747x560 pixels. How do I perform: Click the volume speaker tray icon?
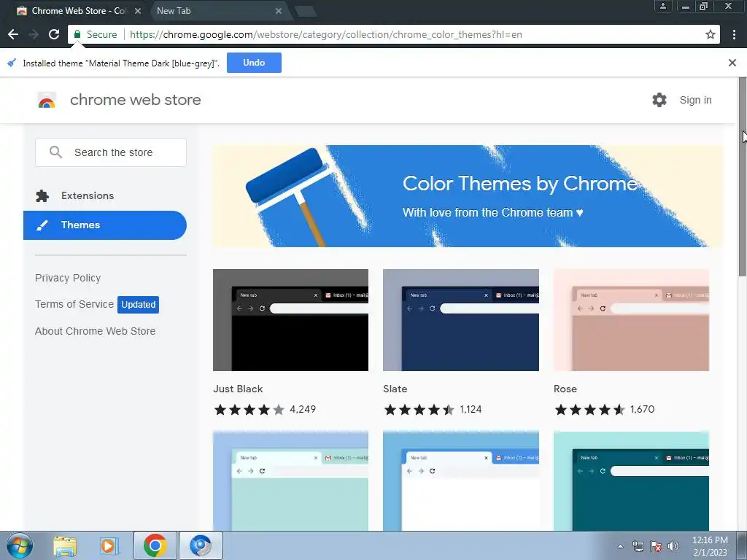[x=673, y=546]
